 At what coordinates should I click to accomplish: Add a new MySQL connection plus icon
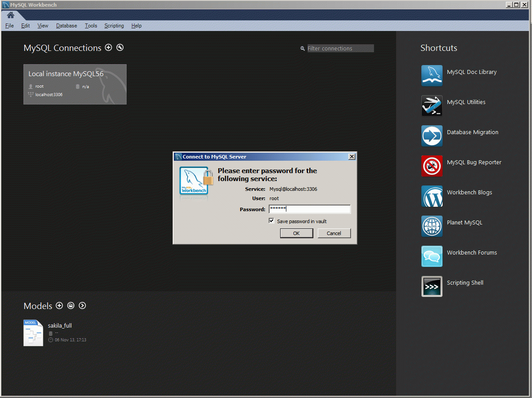(x=108, y=47)
